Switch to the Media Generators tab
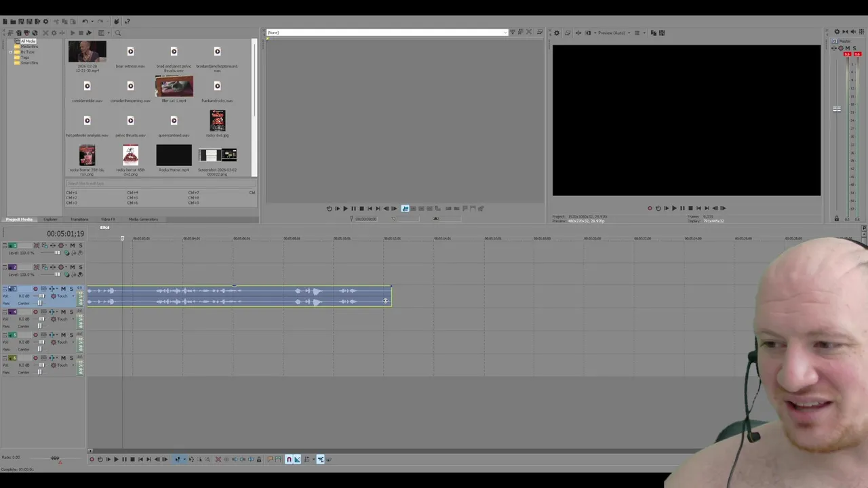This screenshot has height=488, width=868. point(143,220)
